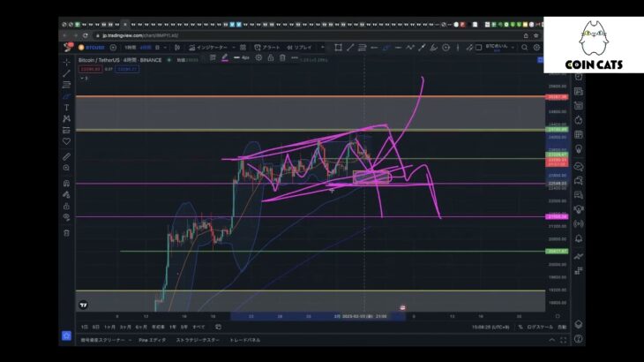Select the zoom-in magnifier tool
This screenshot has height=362, width=644.
(x=66, y=168)
